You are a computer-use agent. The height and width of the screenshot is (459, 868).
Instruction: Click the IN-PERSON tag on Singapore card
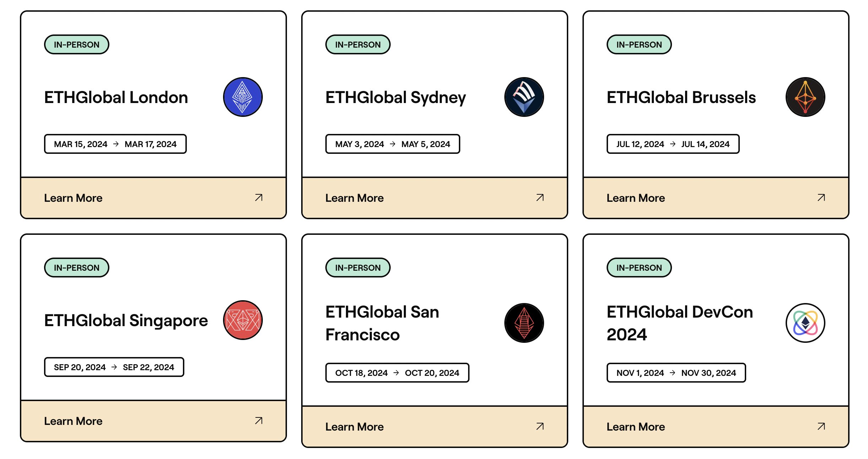[x=76, y=268]
